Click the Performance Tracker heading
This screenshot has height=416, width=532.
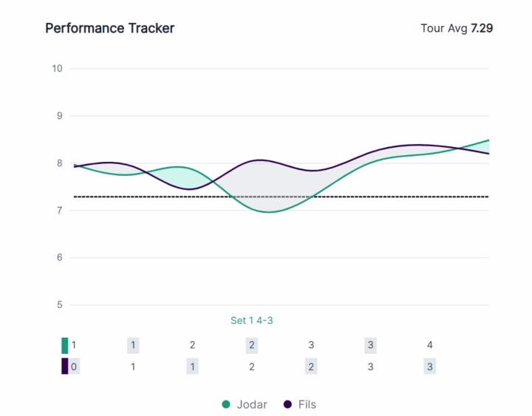(110, 29)
